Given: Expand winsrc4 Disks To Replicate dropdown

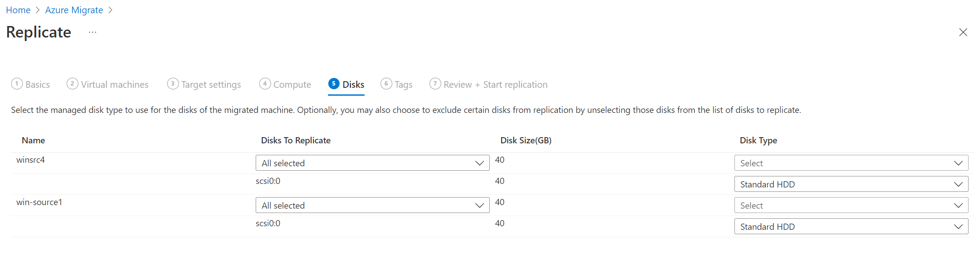Looking at the screenshot, I should pyautogui.click(x=372, y=163).
